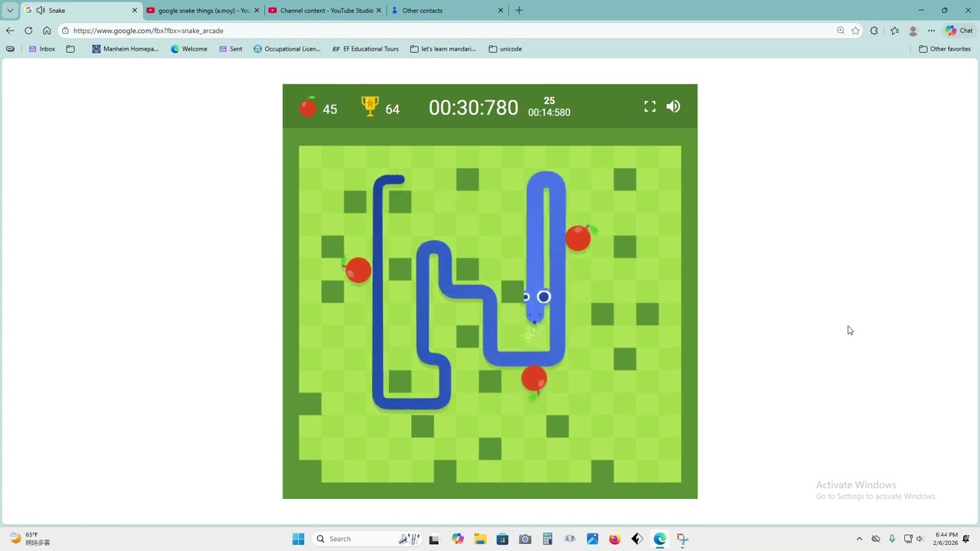Click the red apple beside the snake head

click(579, 237)
